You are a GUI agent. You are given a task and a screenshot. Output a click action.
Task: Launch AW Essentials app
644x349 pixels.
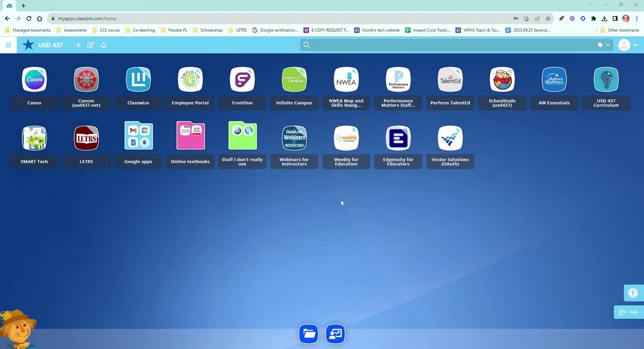coord(554,79)
